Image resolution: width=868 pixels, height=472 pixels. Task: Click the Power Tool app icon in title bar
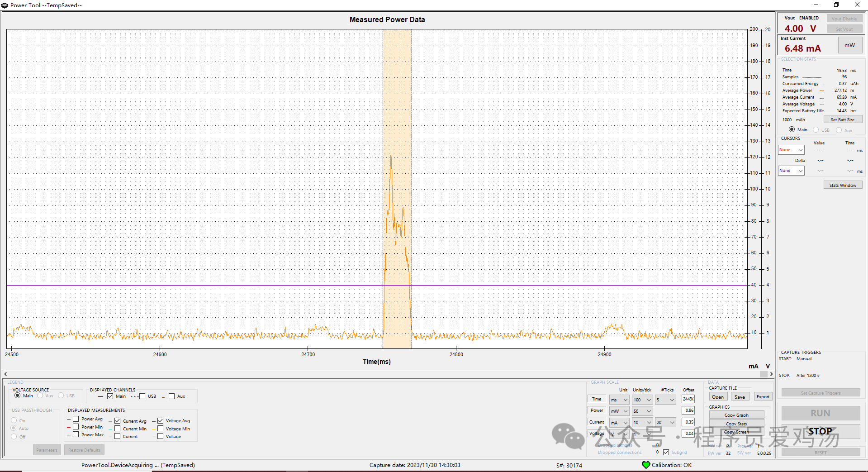(5, 5)
